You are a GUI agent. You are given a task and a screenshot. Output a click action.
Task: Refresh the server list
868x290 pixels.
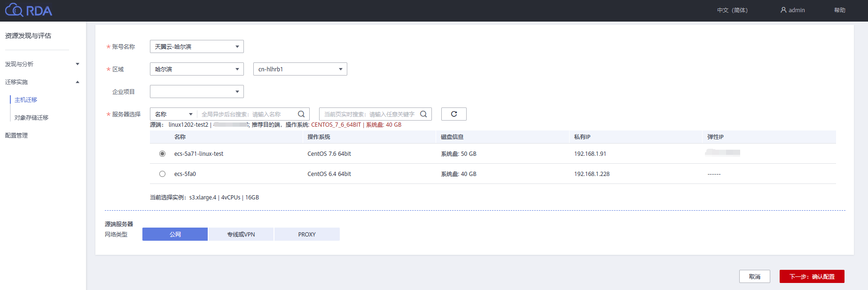click(454, 114)
